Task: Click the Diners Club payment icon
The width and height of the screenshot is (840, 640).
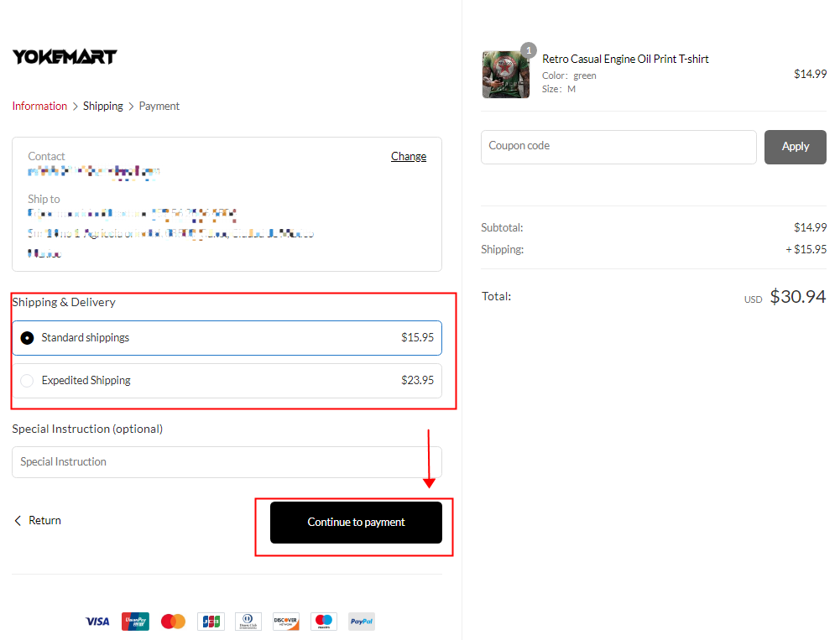Action: coord(248,622)
